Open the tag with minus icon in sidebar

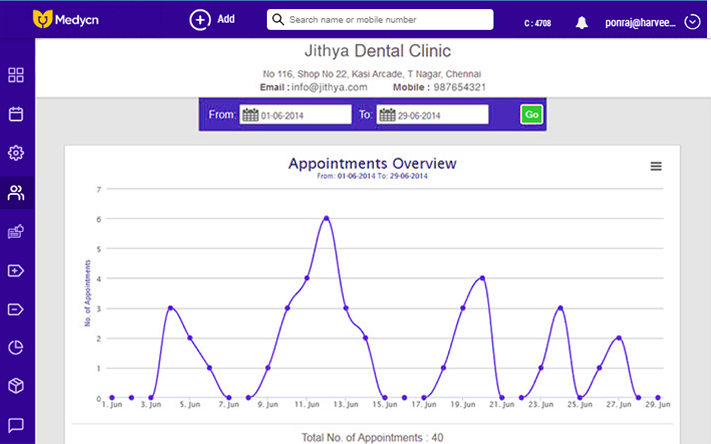[16, 310]
